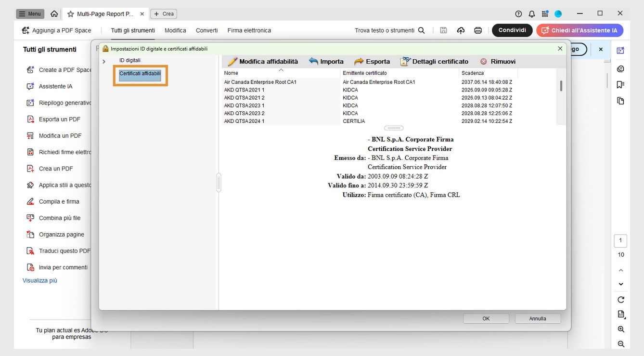Click the zoom out magnifier icon
Viewport: 644px width, 356px height.
point(621,344)
